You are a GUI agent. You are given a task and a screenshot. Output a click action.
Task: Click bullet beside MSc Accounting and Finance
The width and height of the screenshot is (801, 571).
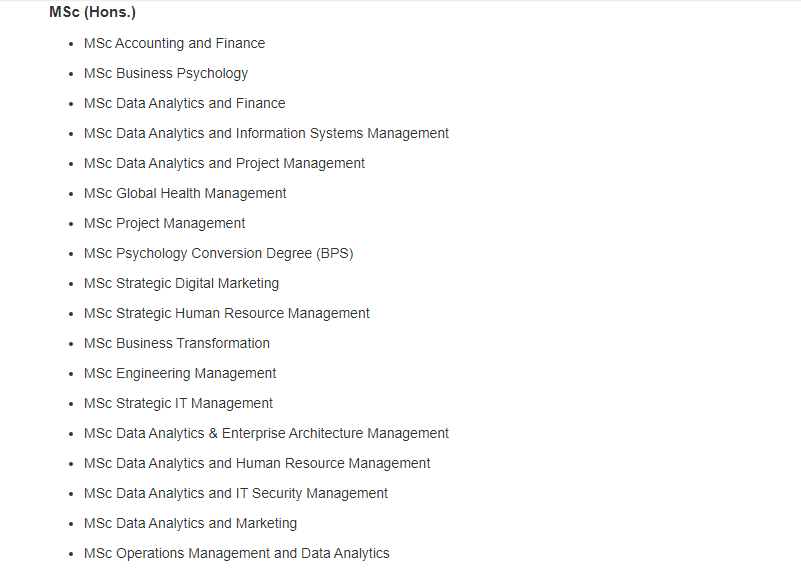(71, 44)
